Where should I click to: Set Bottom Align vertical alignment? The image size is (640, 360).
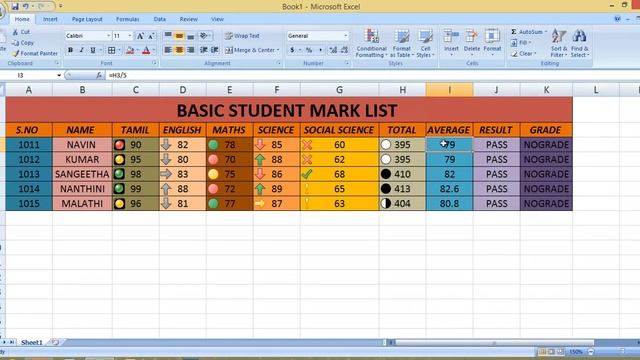pyautogui.click(x=191, y=36)
